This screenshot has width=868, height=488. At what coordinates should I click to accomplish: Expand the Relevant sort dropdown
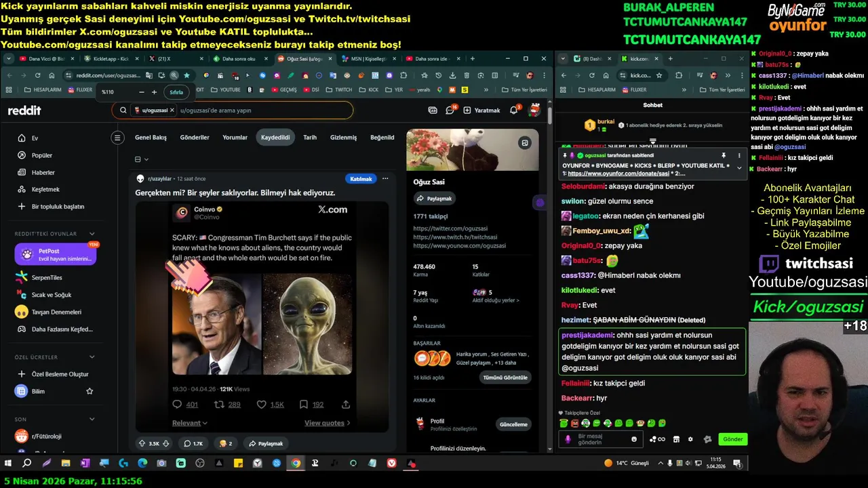coord(190,423)
